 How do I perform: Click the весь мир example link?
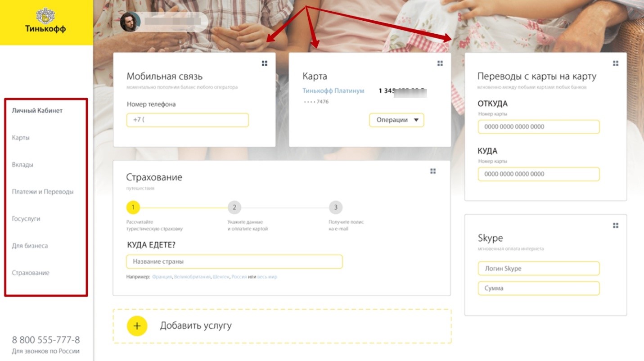267,277
